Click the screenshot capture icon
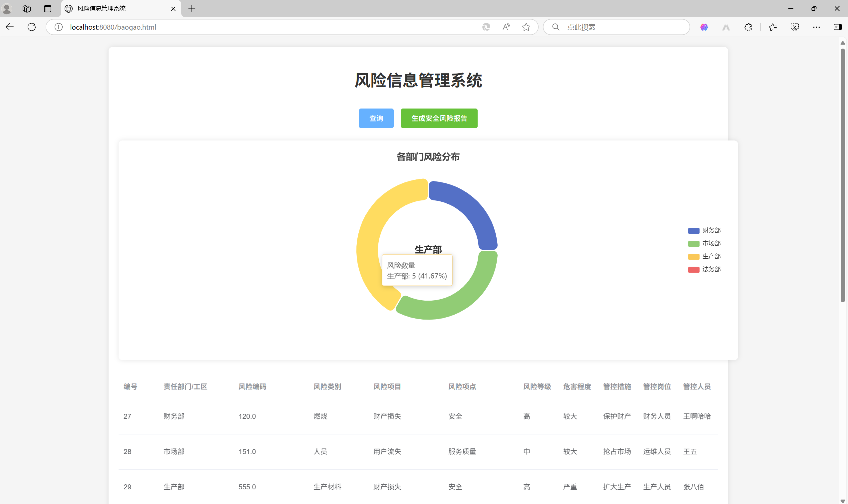The image size is (848, 504). tap(794, 27)
